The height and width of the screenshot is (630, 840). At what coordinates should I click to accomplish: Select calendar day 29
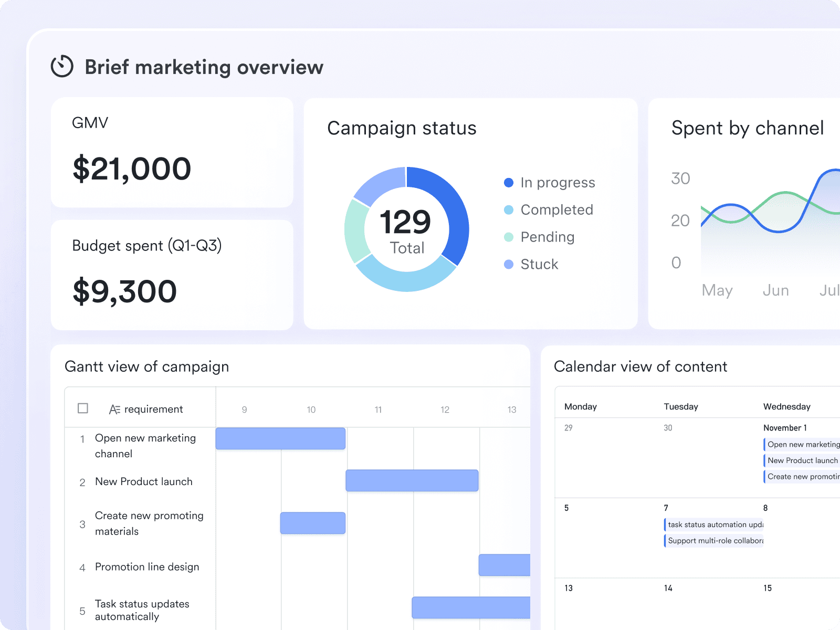[569, 428]
